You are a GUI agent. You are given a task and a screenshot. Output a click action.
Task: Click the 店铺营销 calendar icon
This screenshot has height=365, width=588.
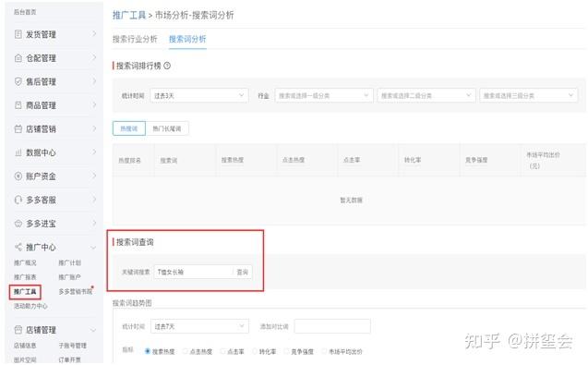pos(18,128)
